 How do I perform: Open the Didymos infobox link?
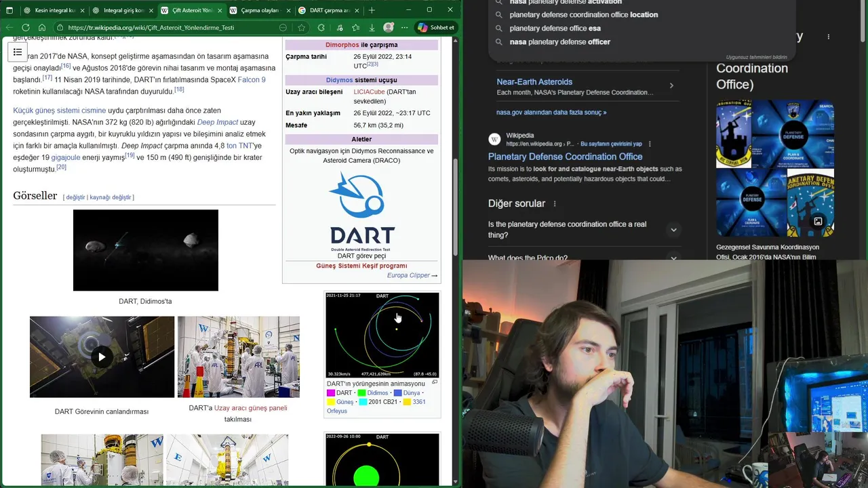coord(339,80)
